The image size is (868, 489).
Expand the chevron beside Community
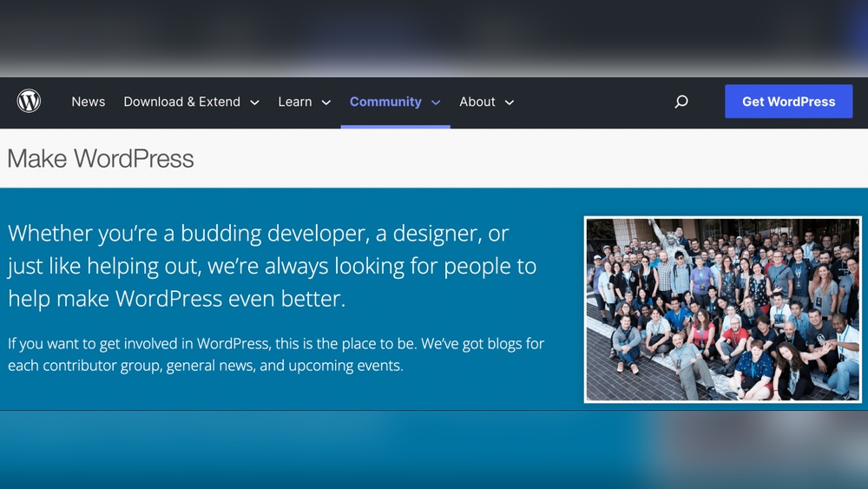pyautogui.click(x=436, y=102)
